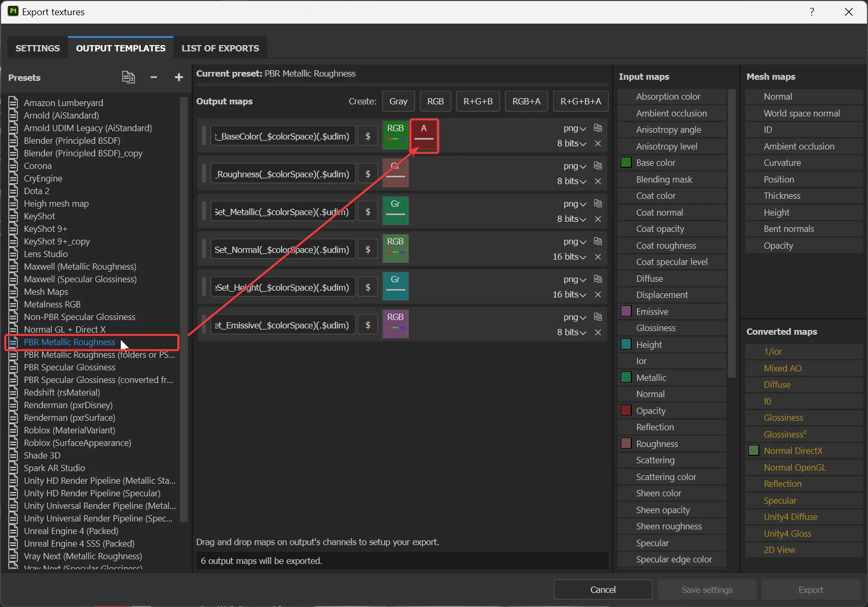Choose the Opacity input map
The width and height of the screenshot is (868, 607).
tap(672, 411)
